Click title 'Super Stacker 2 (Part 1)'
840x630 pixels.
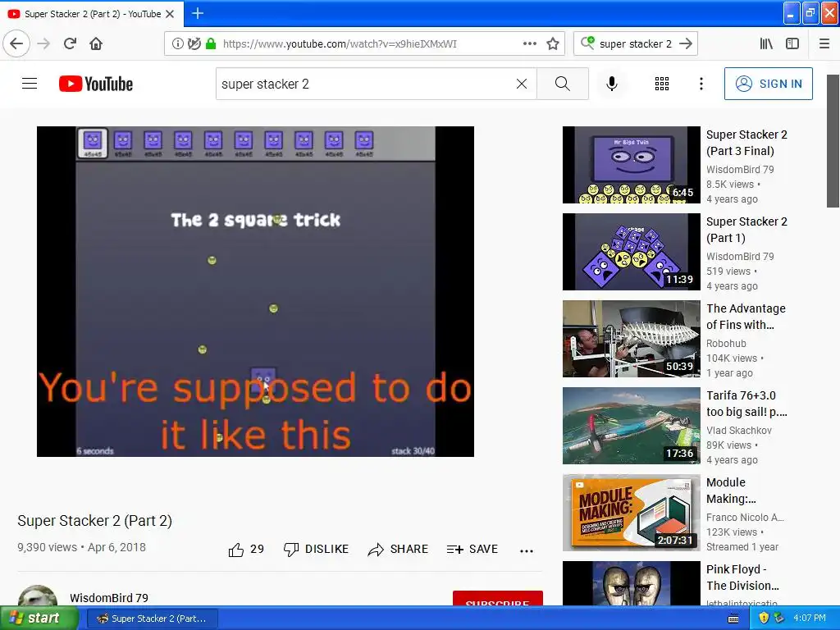(x=746, y=230)
